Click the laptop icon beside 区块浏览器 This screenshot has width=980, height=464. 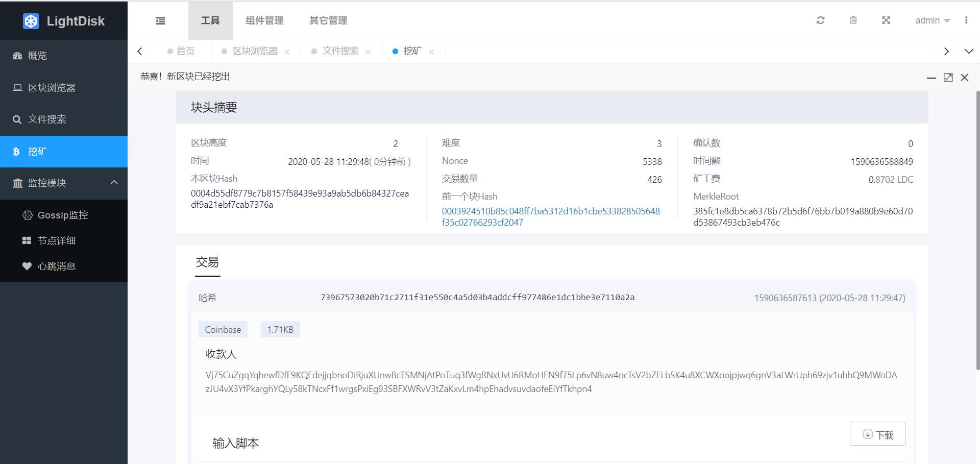[17, 88]
